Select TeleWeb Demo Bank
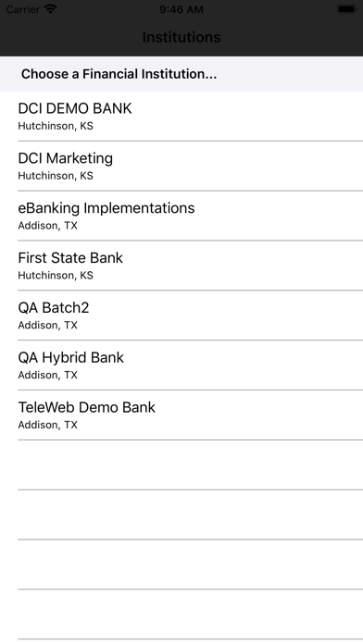Viewport: 363px width, 644px height. click(181, 415)
